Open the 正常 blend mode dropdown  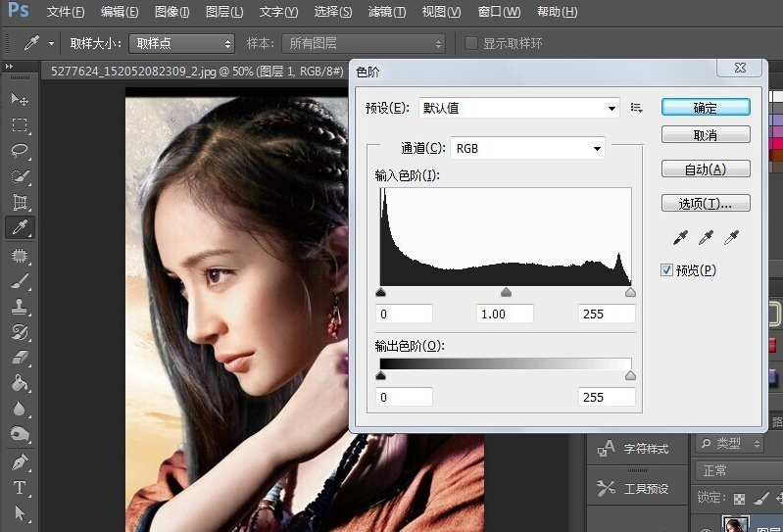(739, 470)
